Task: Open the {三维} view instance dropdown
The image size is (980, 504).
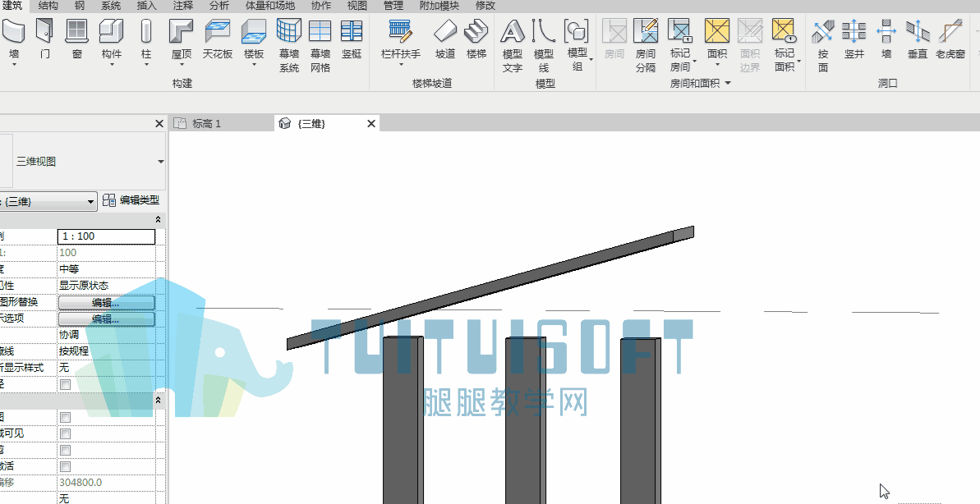Action: click(x=90, y=202)
